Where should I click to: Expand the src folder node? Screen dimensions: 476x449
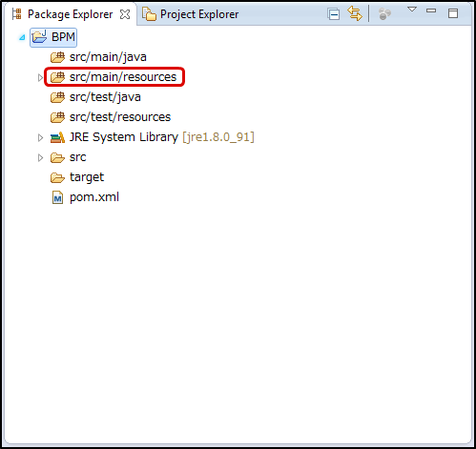pyautogui.click(x=40, y=157)
